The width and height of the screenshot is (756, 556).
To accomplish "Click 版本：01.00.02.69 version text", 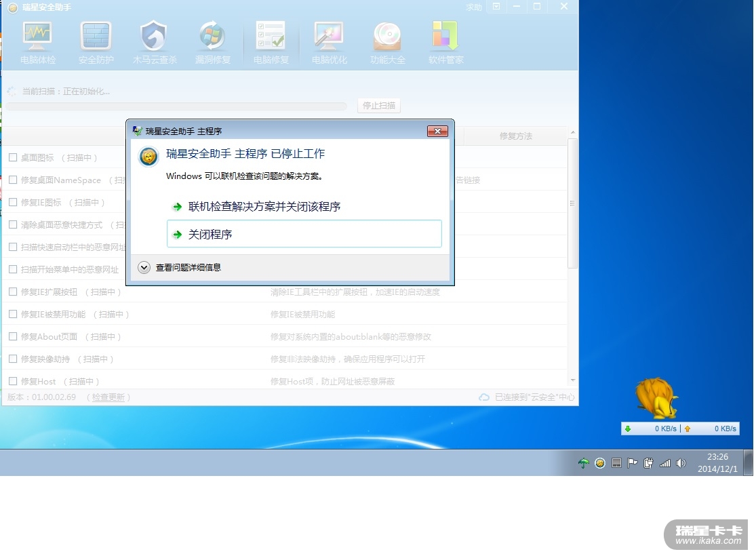I will pyautogui.click(x=41, y=397).
